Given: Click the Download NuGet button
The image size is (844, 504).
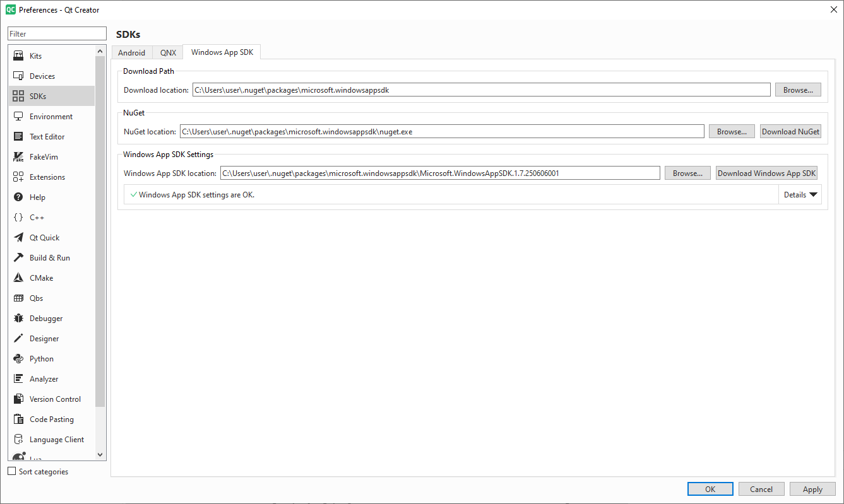Looking at the screenshot, I should pos(790,132).
